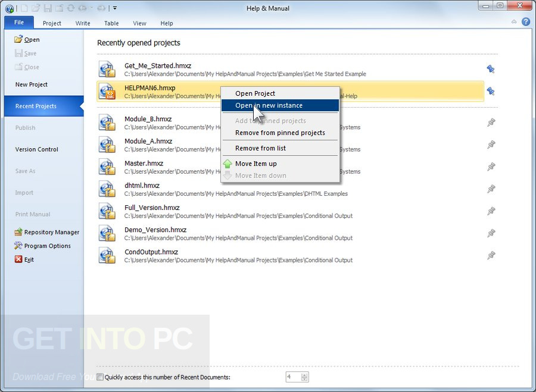This screenshot has height=392, width=536.
Task: Pin dhtml.hmxz with its gray pin icon
Action: pos(491,189)
